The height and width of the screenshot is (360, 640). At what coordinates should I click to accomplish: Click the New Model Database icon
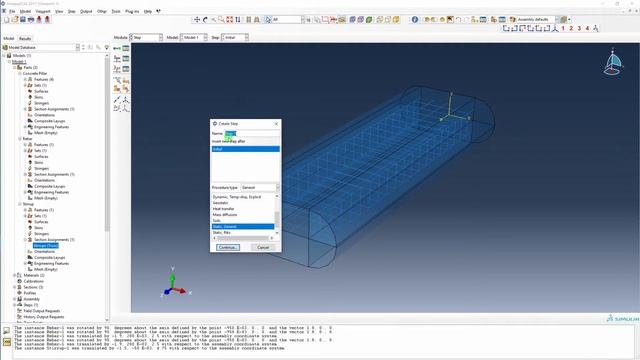coord(7,19)
